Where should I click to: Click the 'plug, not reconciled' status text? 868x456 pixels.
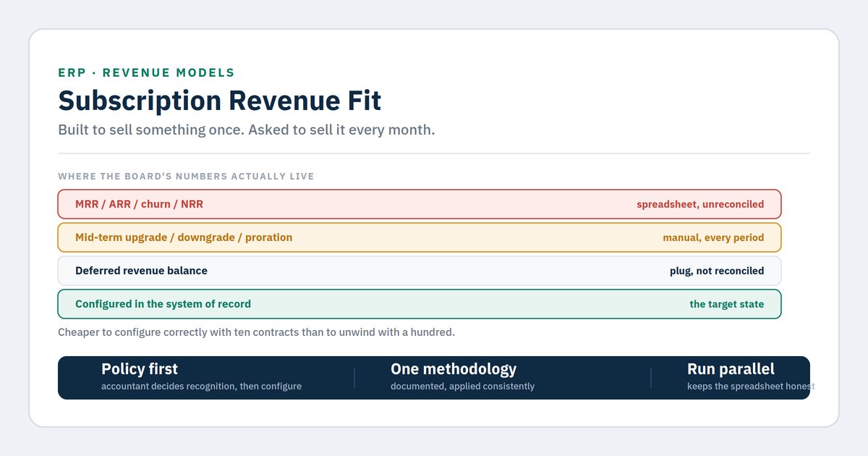point(717,271)
